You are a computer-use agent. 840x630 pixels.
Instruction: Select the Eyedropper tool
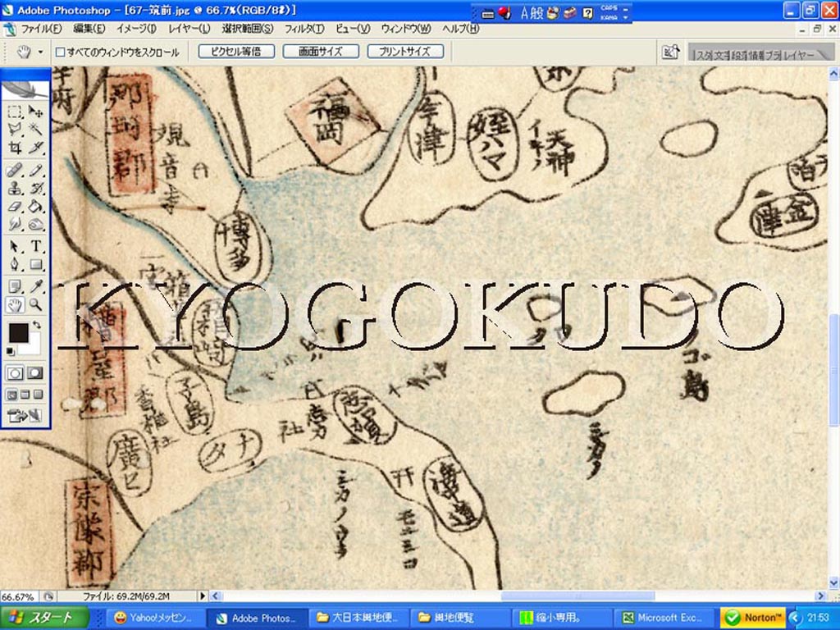(35, 286)
